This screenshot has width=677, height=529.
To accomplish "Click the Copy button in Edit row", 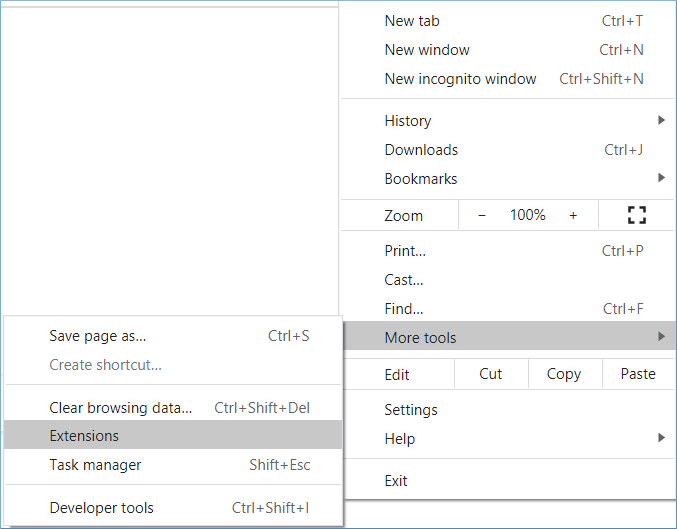I will pyautogui.click(x=564, y=374).
